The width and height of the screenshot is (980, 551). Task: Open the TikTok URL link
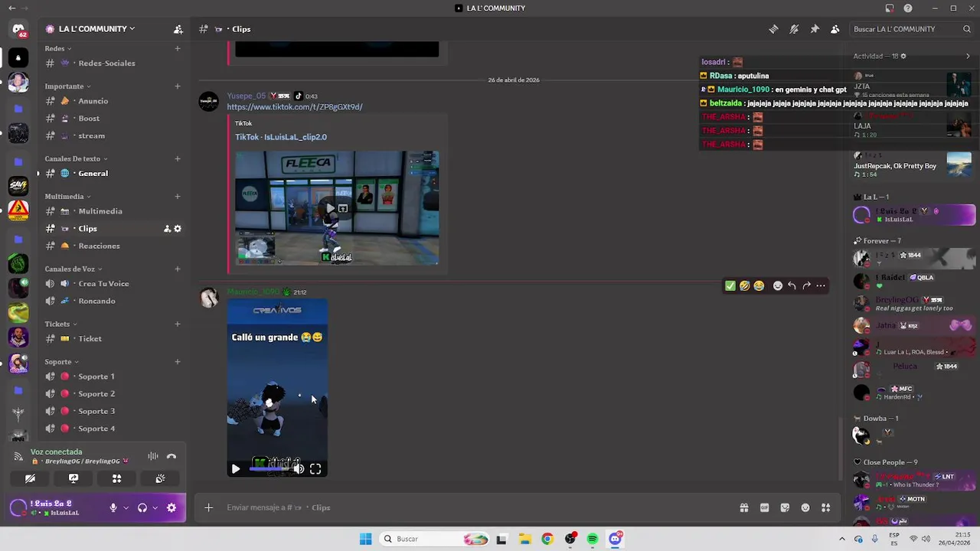(x=295, y=107)
